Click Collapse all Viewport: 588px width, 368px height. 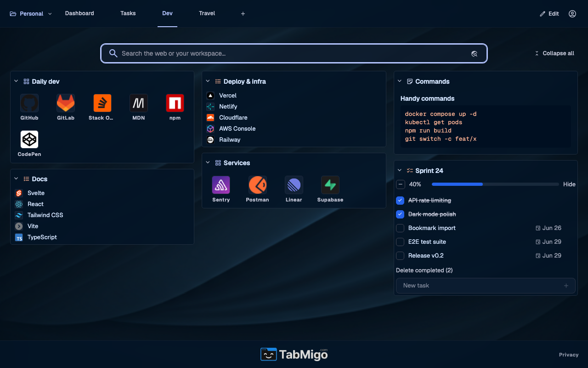coord(554,53)
